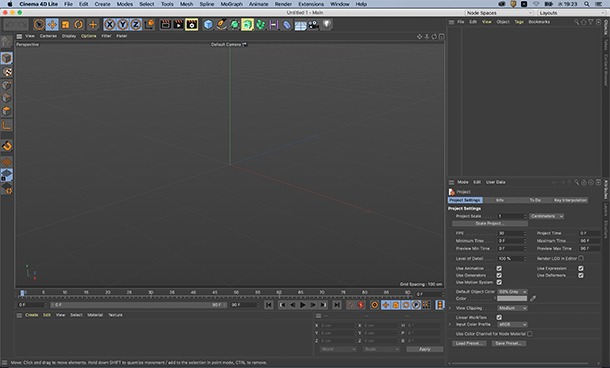Click the orange keyframe selection icon

click(x=375, y=305)
